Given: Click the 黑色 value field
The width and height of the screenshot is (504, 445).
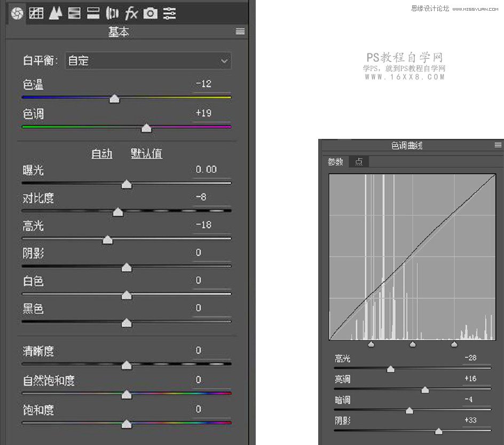Looking at the screenshot, I should point(211,308).
